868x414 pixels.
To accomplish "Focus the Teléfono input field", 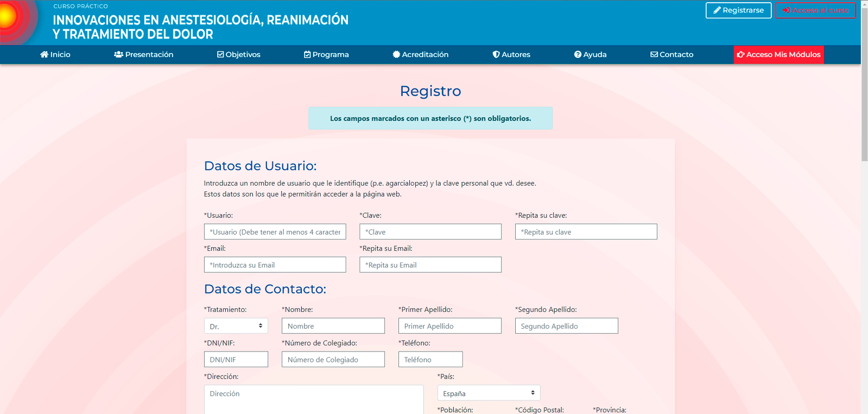I will 430,359.
